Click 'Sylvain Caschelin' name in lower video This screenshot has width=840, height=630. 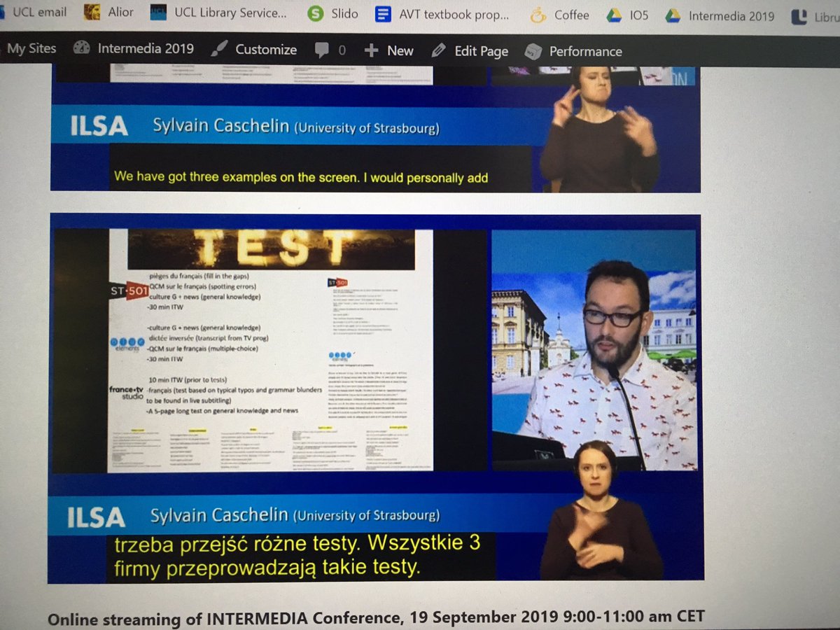tap(219, 515)
